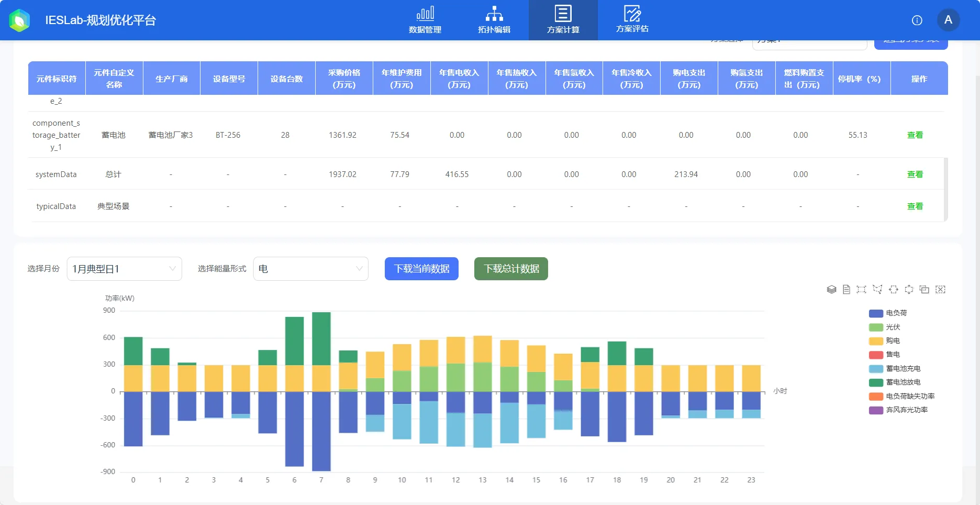Click 查看 link in typicalData row
Viewport: 980px width, 505px height.
[x=915, y=206]
